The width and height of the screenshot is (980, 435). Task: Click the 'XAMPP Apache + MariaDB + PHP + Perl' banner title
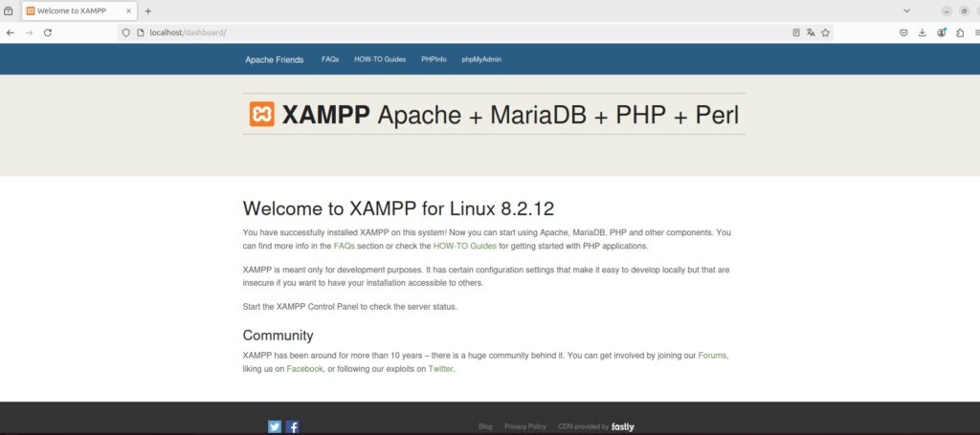pos(510,114)
